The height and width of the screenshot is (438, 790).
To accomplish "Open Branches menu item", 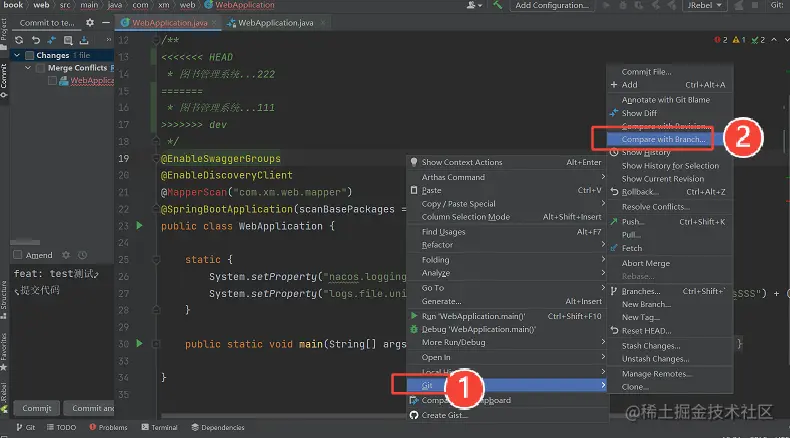I will pyautogui.click(x=669, y=291).
